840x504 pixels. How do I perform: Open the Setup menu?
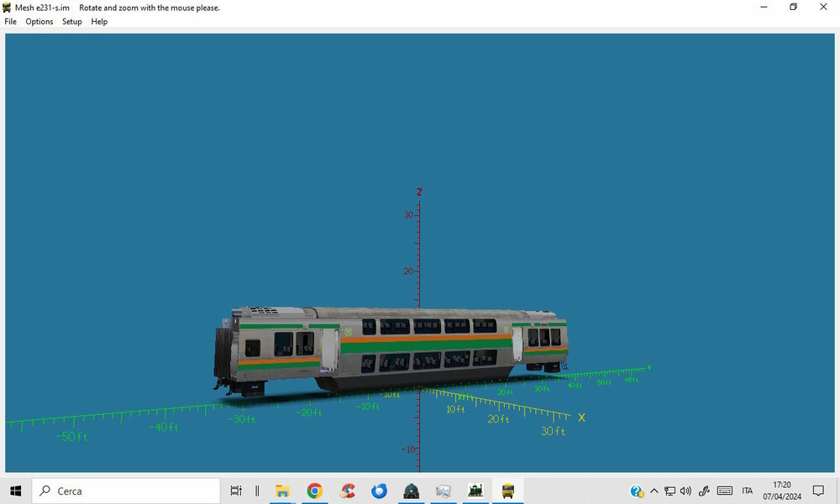(x=71, y=22)
